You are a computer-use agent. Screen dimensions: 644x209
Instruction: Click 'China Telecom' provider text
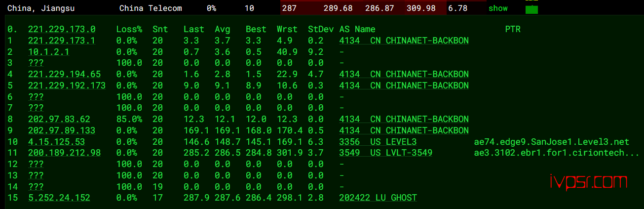(x=151, y=8)
